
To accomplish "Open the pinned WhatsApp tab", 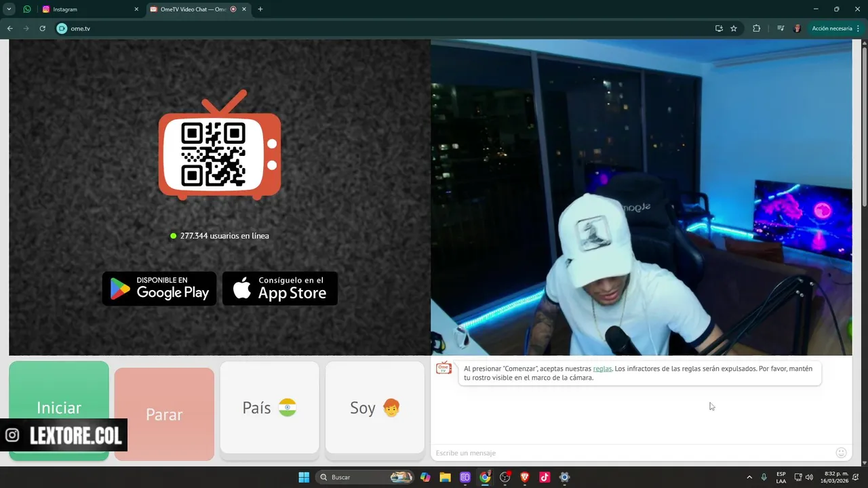I will pyautogui.click(x=27, y=9).
